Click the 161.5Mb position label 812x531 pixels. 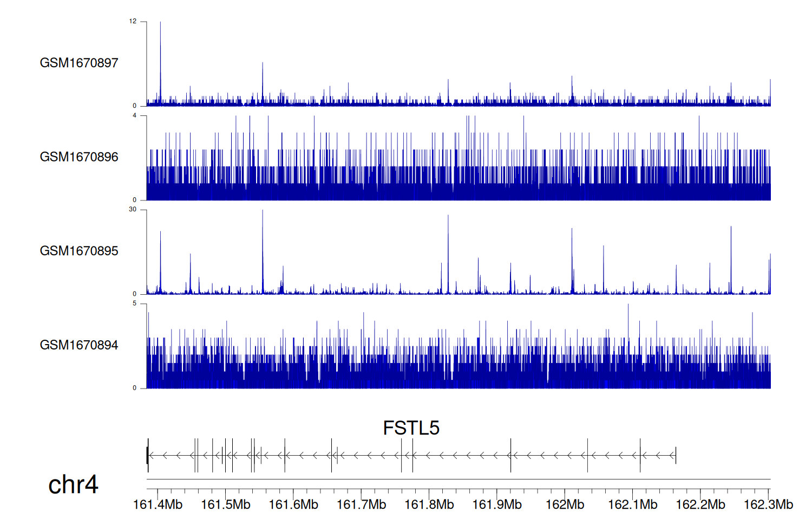[225, 504]
